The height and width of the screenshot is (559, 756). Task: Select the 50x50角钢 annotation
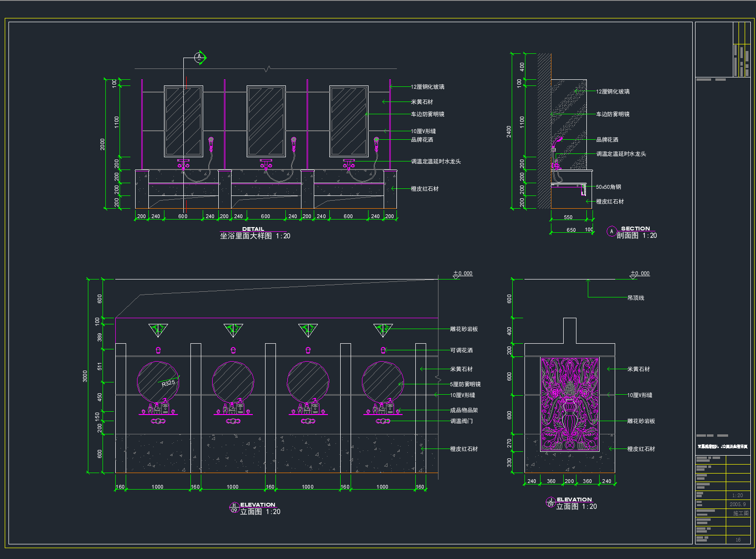609,187
